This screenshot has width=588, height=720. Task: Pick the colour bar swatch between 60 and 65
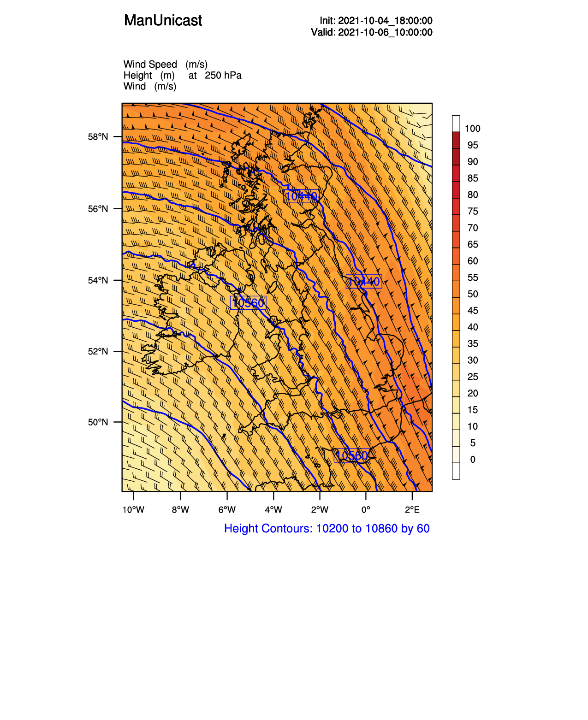click(x=456, y=256)
